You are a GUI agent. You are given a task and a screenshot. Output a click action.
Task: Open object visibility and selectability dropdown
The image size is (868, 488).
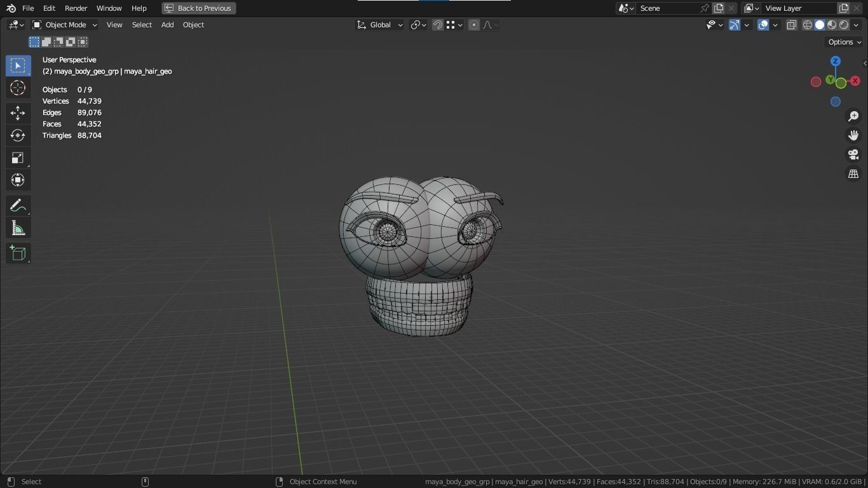pyautogui.click(x=715, y=25)
